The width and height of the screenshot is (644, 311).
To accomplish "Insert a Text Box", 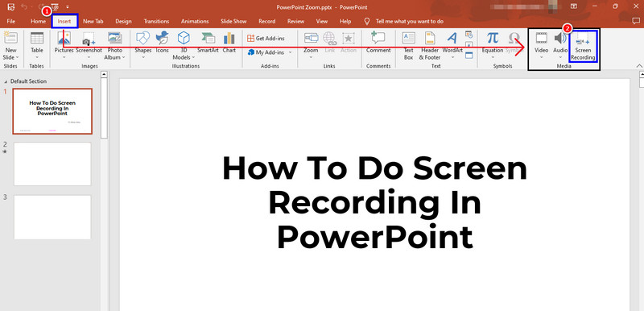I will point(409,45).
